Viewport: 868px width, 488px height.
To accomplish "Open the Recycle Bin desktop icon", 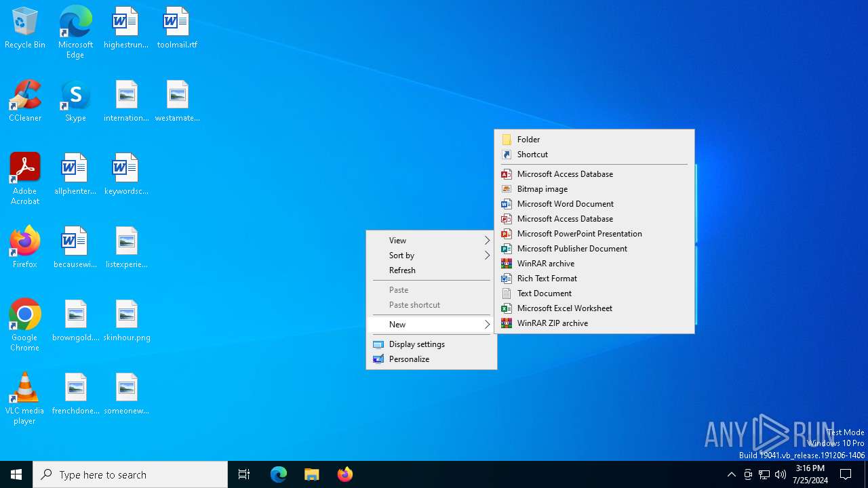I will [25, 28].
